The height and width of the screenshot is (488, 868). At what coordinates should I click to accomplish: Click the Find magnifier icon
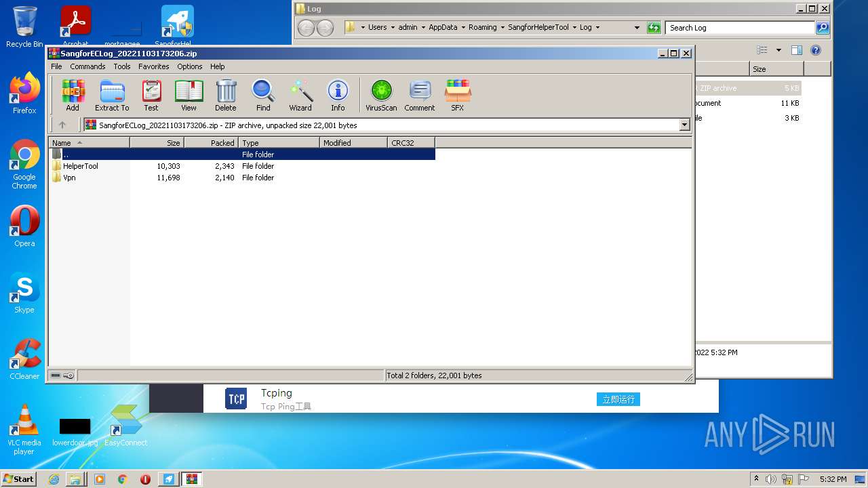[263, 96]
